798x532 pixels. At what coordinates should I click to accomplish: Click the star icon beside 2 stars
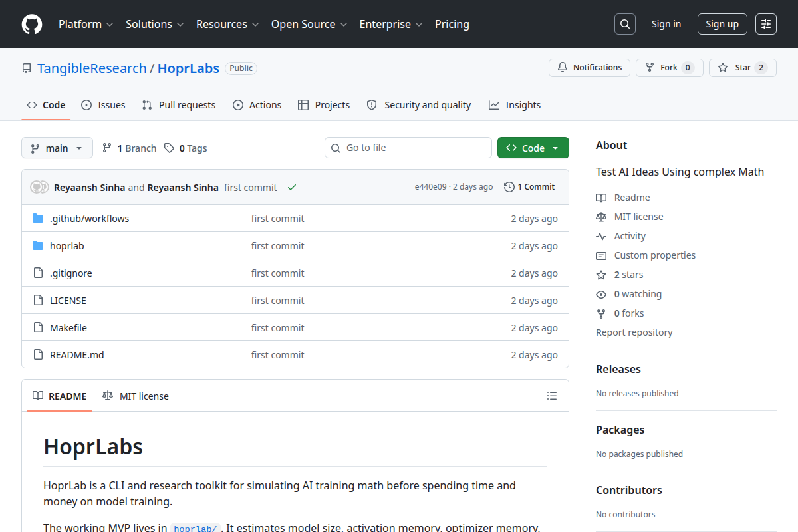tap(601, 275)
